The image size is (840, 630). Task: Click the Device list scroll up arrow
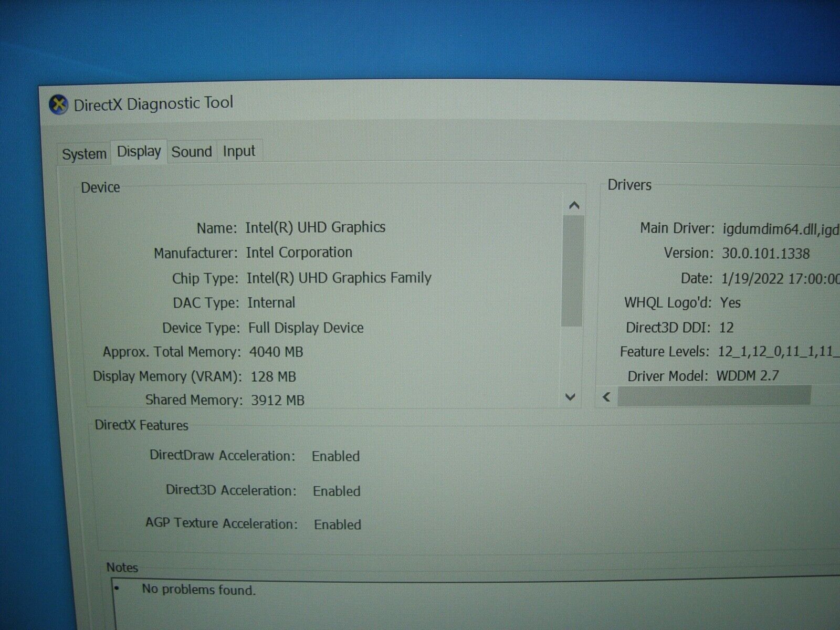pos(574,205)
